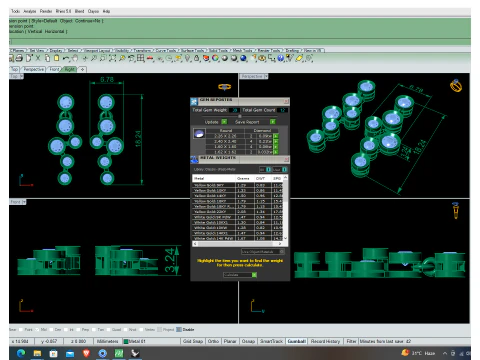Open the Clayoo menu
480x360 pixels.
coord(93,11)
